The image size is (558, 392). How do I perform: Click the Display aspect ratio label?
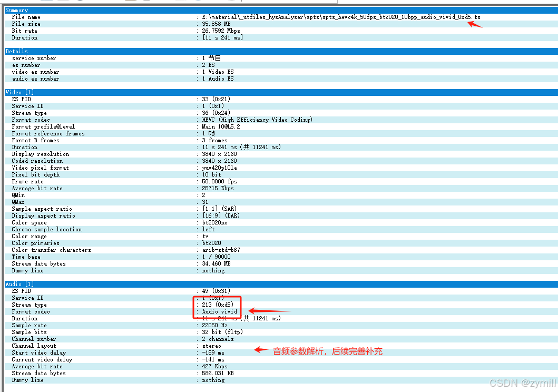tap(43, 215)
